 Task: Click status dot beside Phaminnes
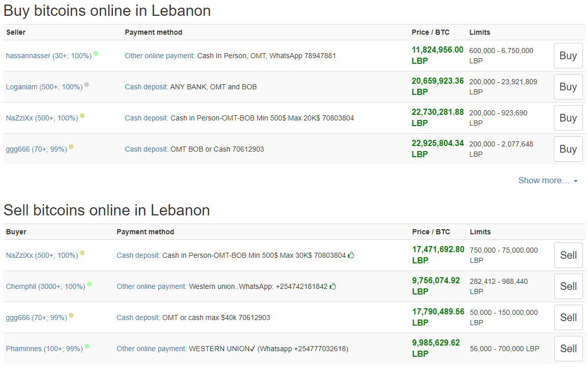pyautogui.click(x=87, y=346)
